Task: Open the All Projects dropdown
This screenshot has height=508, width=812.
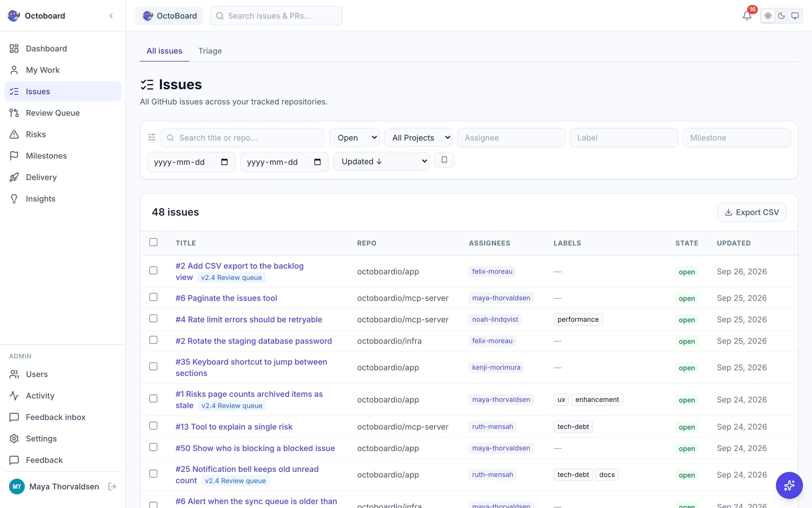Action: 418,137
